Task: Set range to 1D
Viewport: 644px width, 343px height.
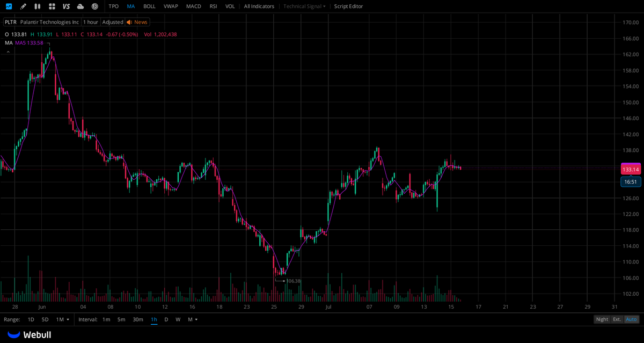Action: (x=31, y=319)
